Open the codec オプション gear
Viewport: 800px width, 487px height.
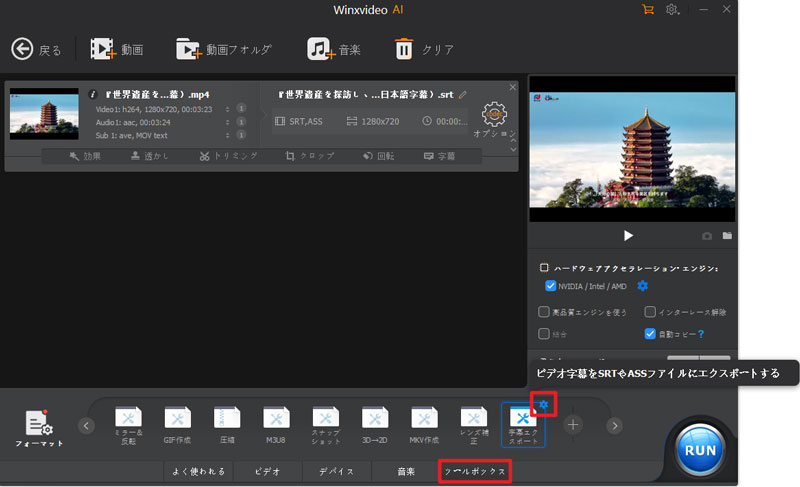pos(494,115)
